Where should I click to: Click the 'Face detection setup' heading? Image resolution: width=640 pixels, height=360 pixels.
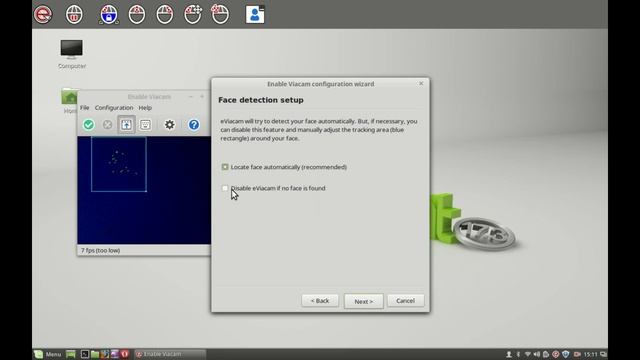[261, 100]
